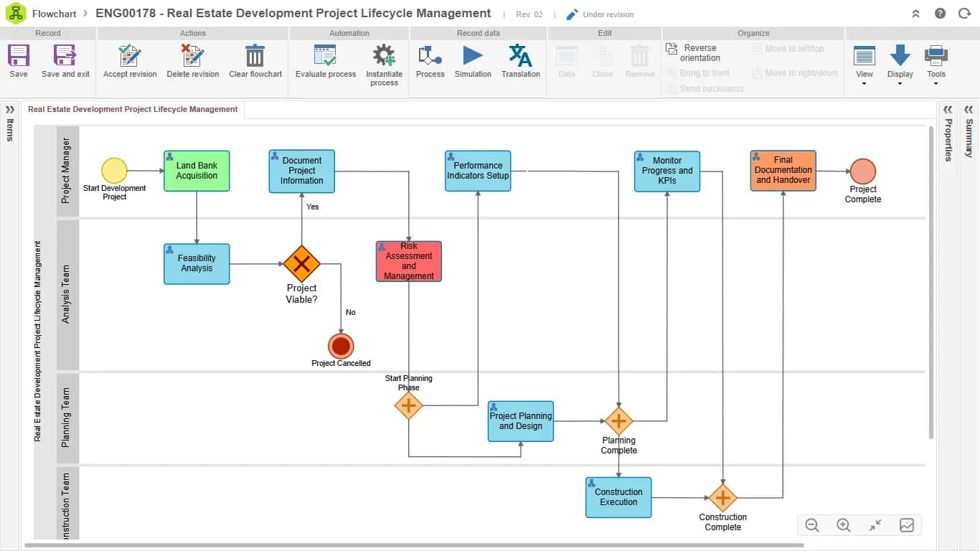Select the Start Development Project event
Screen dimensions: 980x551
tap(114, 171)
